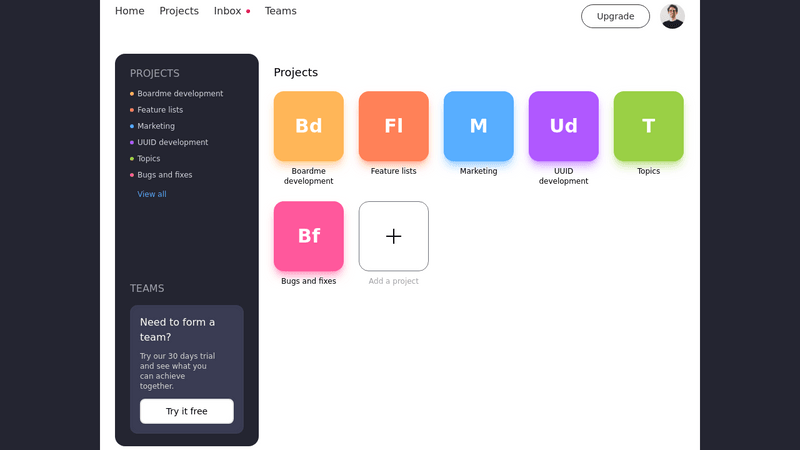
Task: Open the Marketing M project tile
Action: [479, 126]
